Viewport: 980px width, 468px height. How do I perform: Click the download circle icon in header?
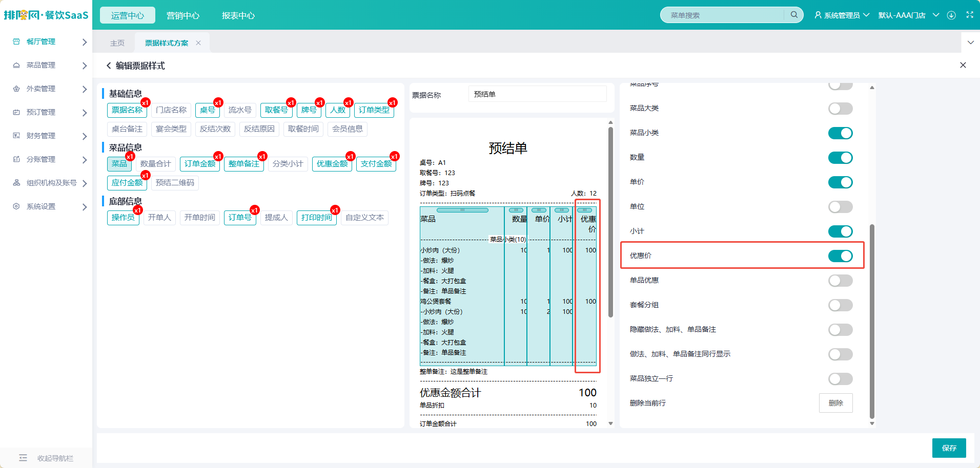coord(951,15)
